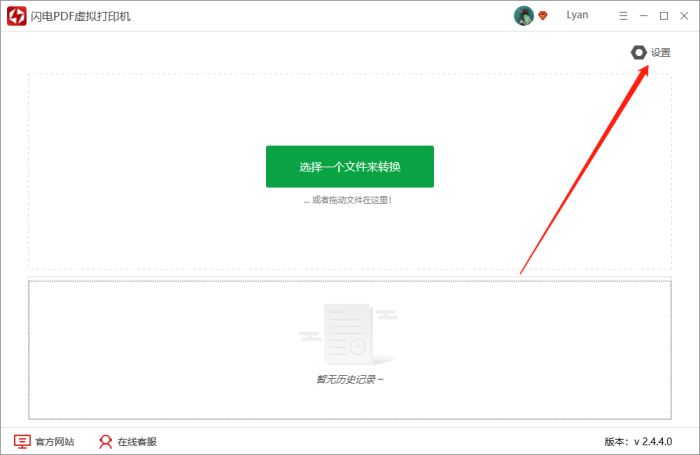Click the 官方网站 monitor icon

coord(22,442)
